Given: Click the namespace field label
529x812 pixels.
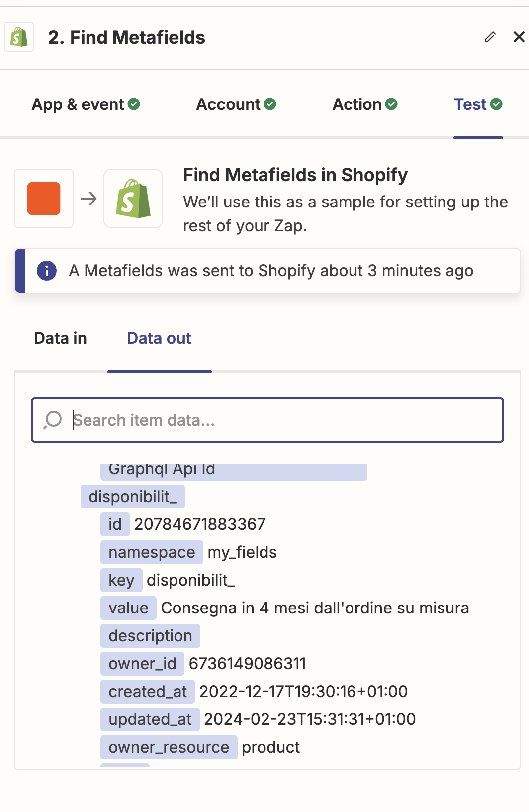Looking at the screenshot, I should [152, 552].
